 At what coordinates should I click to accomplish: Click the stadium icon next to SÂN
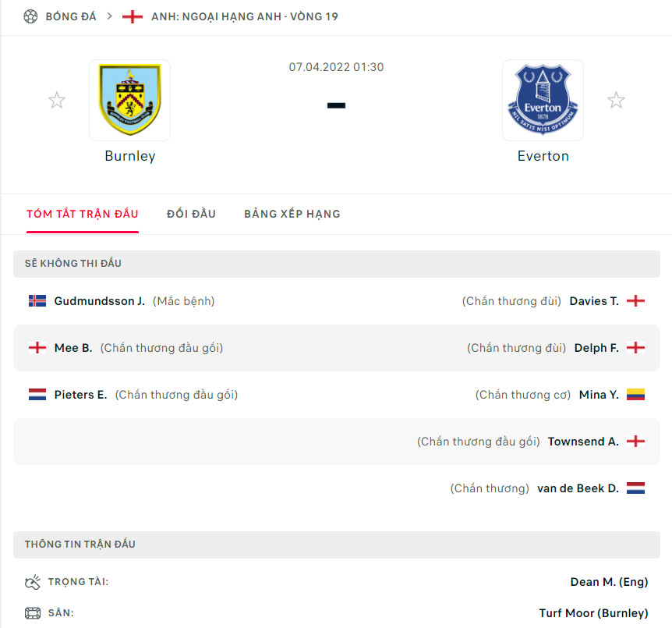click(x=33, y=613)
